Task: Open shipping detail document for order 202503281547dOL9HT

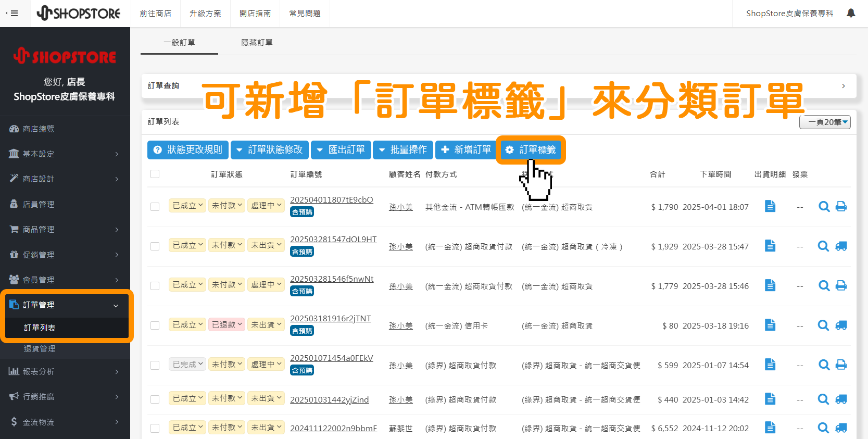Action: 770,246
